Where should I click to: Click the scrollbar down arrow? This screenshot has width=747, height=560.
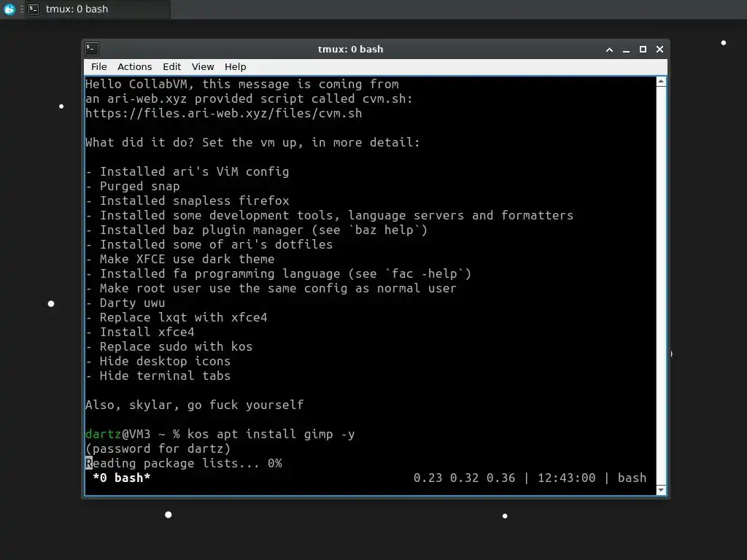tap(661, 490)
